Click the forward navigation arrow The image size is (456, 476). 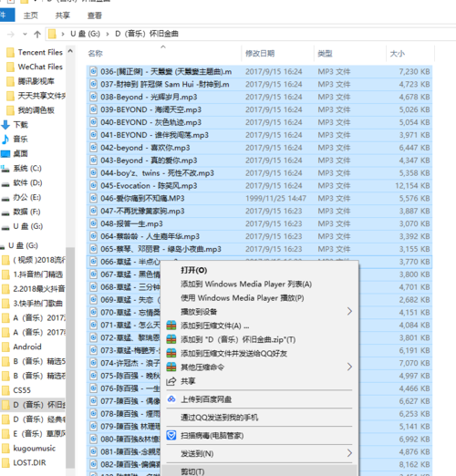coord(11,34)
